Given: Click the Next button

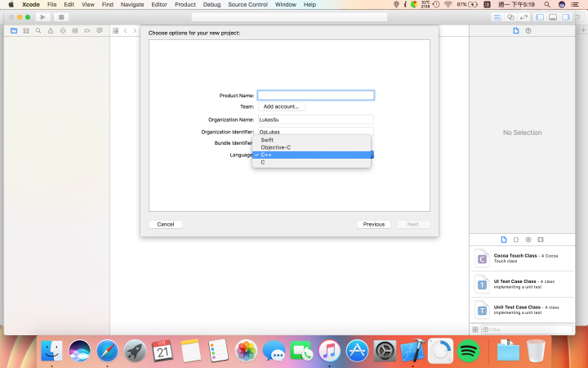Looking at the screenshot, I should click(x=413, y=224).
